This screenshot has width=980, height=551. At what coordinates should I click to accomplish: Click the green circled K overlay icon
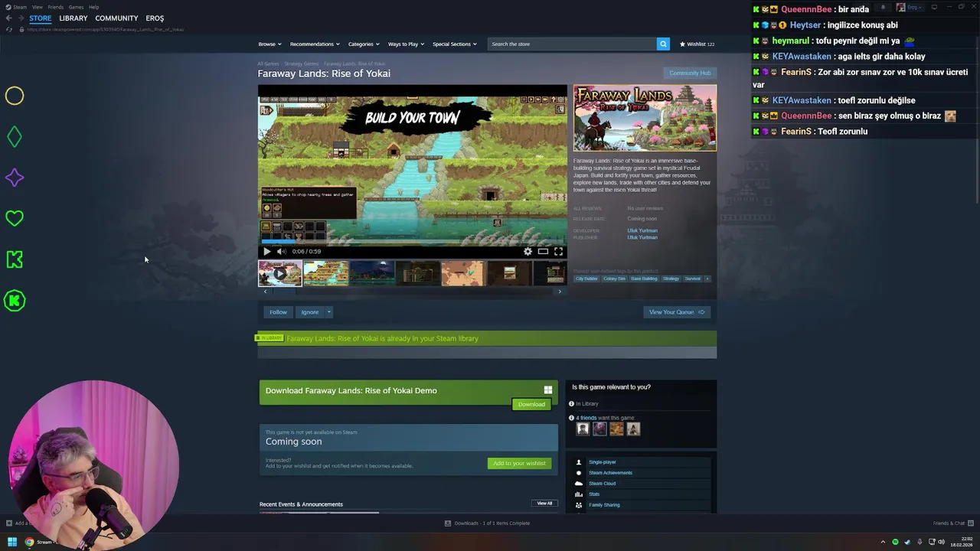[x=15, y=301]
